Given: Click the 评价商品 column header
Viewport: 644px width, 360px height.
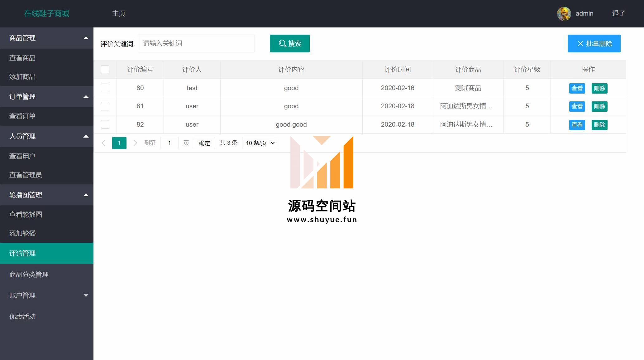Looking at the screenshot, I should coord(468,70).
